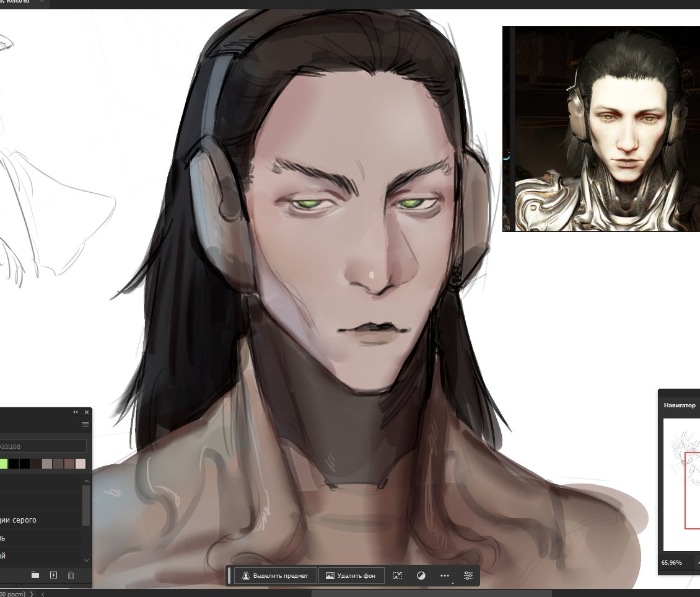Image resolution: width=700 pixels, height=597 pixels.
Task: Click the half-filled circle adjustment layer icon
Action: (421, 575)
